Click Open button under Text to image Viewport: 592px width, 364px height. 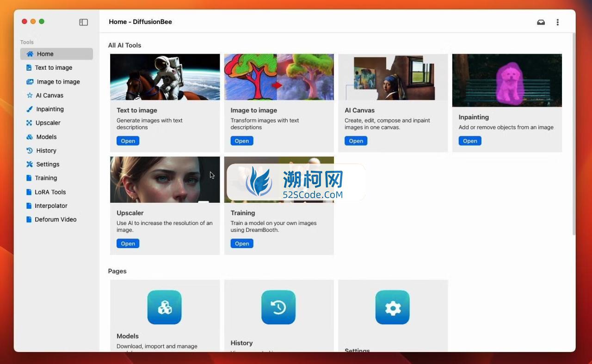(x=128, y=141)
